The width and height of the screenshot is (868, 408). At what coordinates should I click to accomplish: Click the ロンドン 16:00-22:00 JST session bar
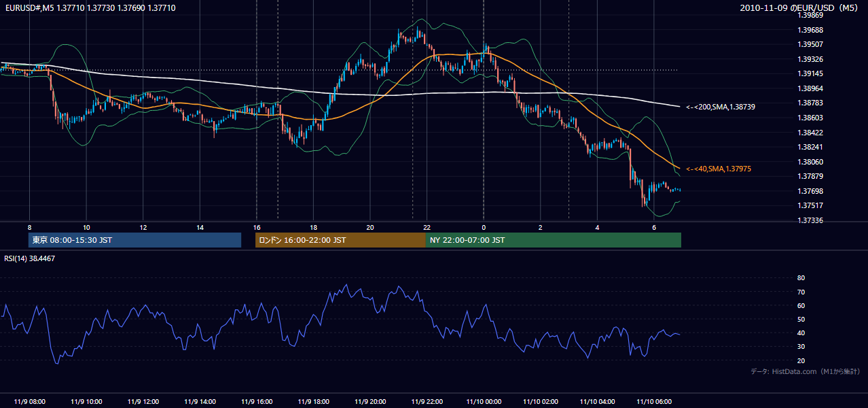pos(340,240)
